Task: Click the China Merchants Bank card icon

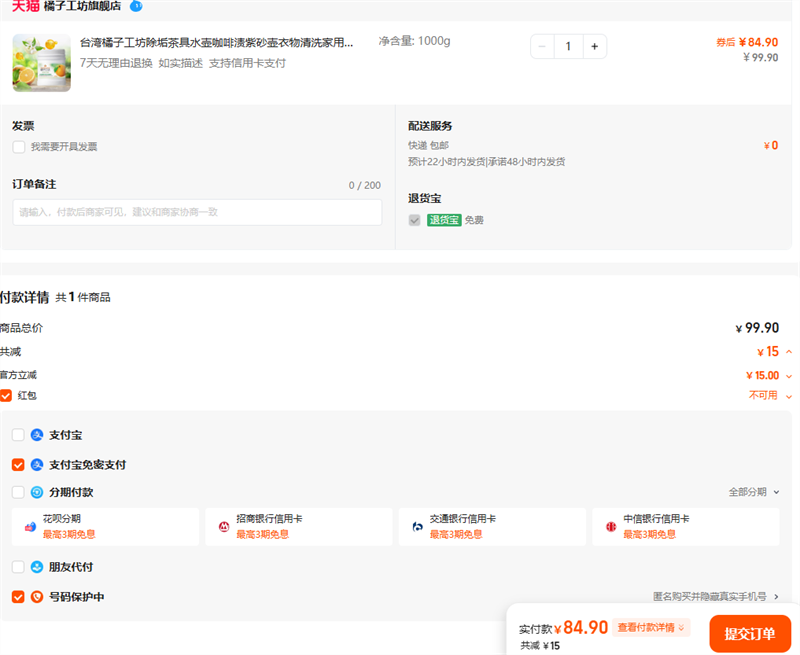Action: coord(224,527)
